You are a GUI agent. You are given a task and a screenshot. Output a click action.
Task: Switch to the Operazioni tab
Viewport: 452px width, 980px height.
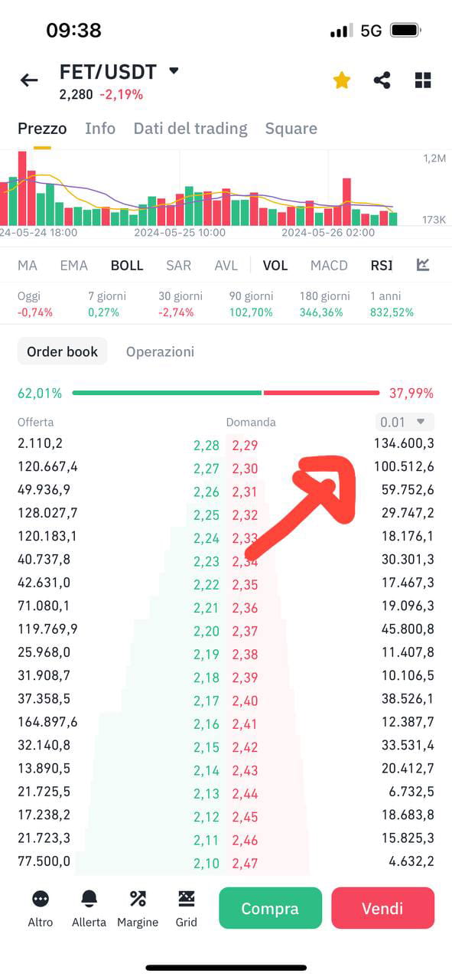pos(161,351)
